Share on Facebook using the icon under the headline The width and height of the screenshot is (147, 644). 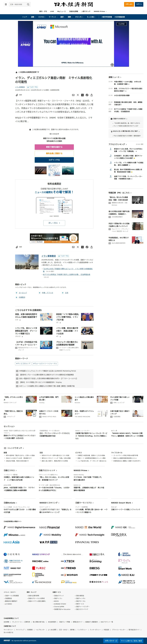(x=87, y=95)
